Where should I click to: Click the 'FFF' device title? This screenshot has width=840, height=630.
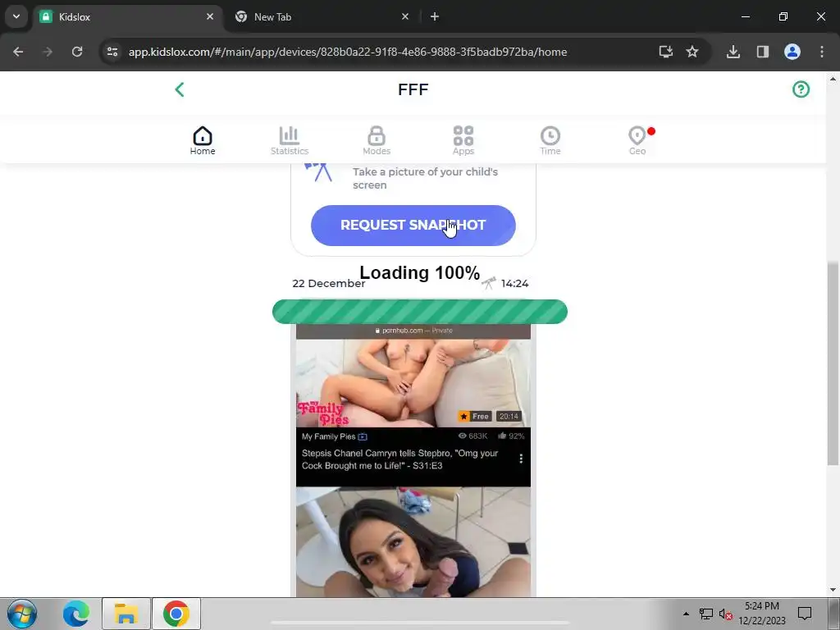[x=413, y=89]
